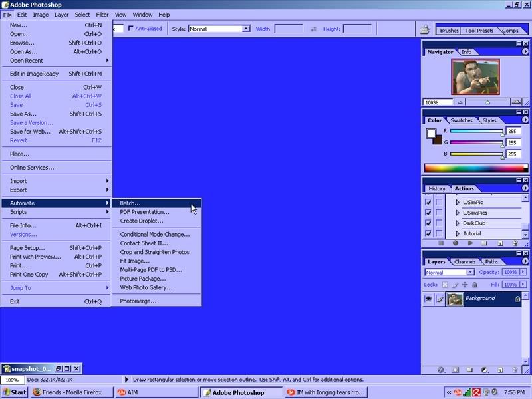The width and height of the screenshot is (532, 399).
Task: Click the Navigator zoom out icon
Action: [460, 102]
